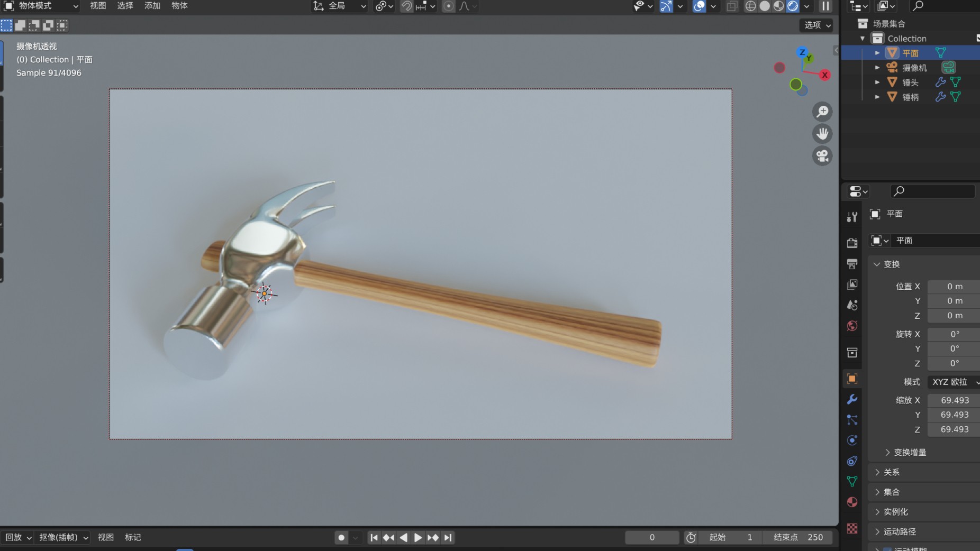Image resolution: width=980 pixels, height=551 pixels.
Task: Toggle viewport gizmo visibility
Action: click(x=666, y=6)
